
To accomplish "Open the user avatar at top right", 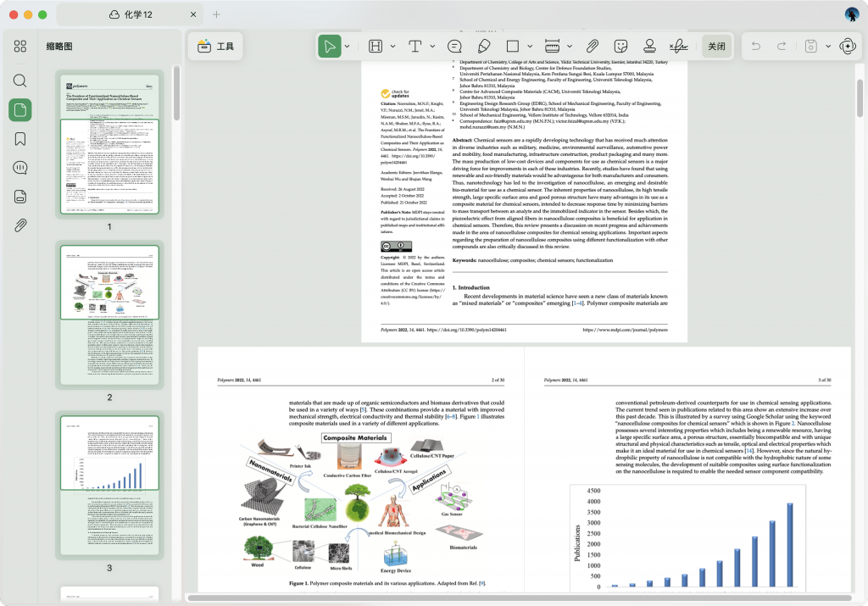I will [852, 14].
